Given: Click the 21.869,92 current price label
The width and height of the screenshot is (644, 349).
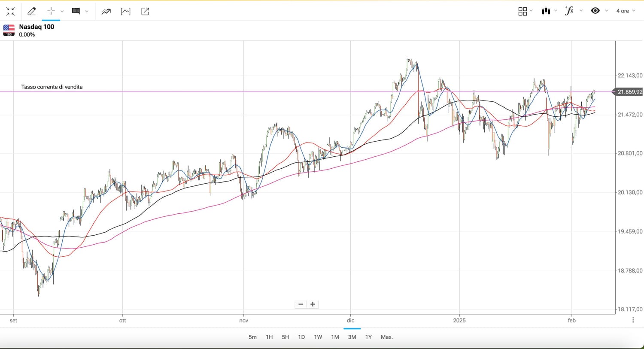Looking at the screenshot, I should coord(629,92).
